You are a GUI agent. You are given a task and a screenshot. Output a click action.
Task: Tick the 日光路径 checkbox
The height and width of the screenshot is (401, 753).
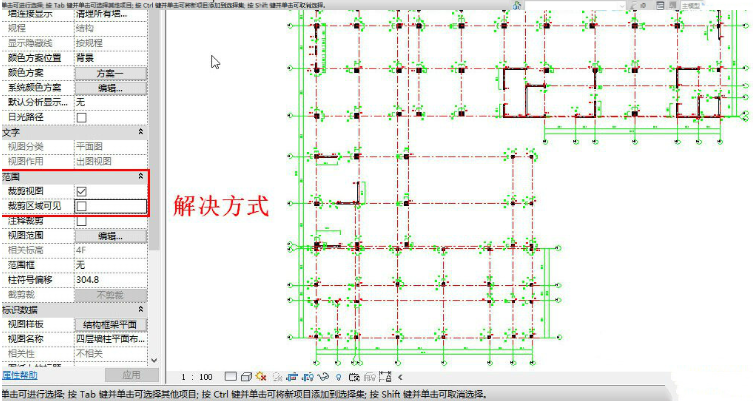pos(81,117)
